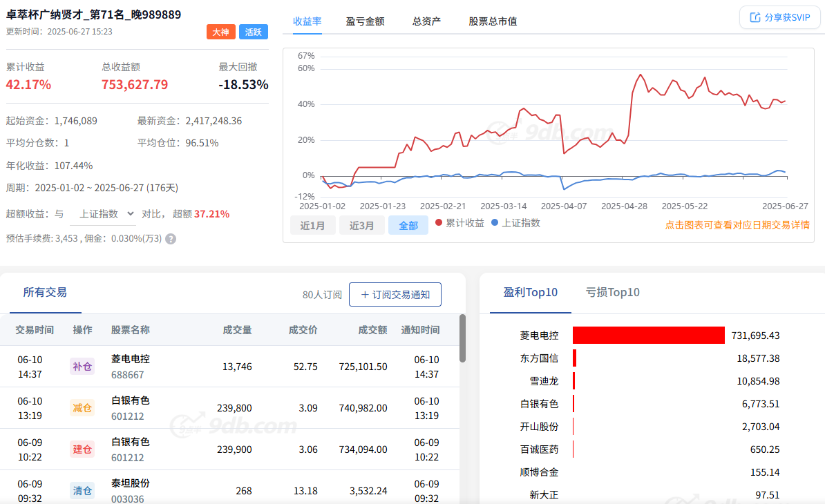Click 开山股份 in profit ranking
Screen dimensions: 825x504
pyautogui.click(x=540, y=427)
